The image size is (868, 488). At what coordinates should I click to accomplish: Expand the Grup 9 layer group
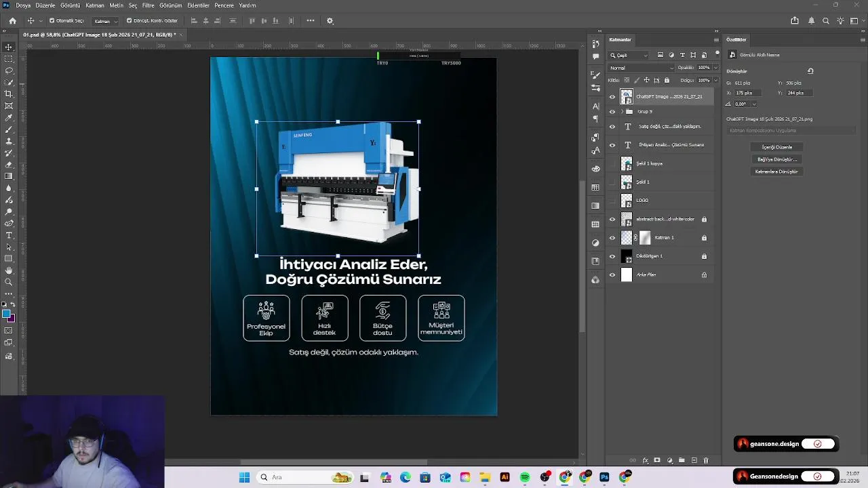622,112
